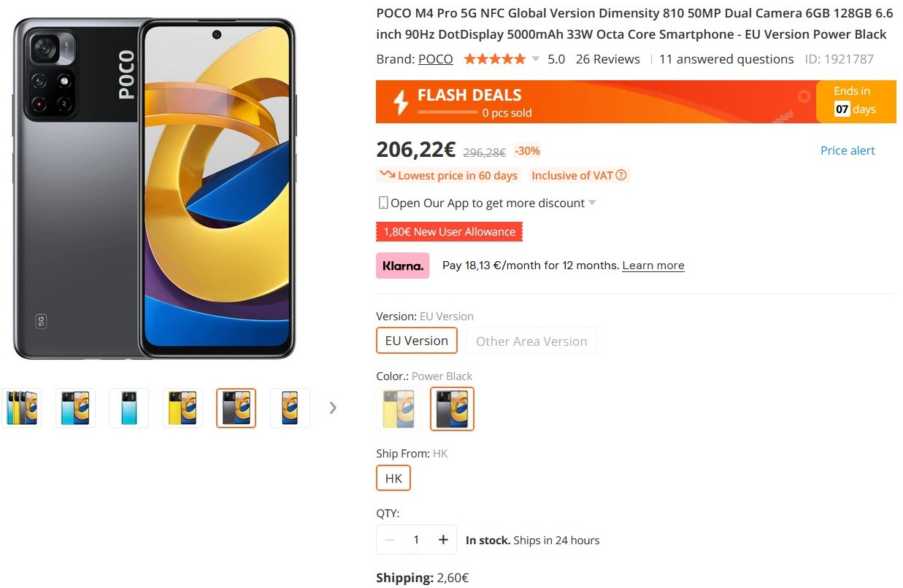Click the VAT info question mark icon
Viewport: 903px width, 588px height.
point(621,175)
